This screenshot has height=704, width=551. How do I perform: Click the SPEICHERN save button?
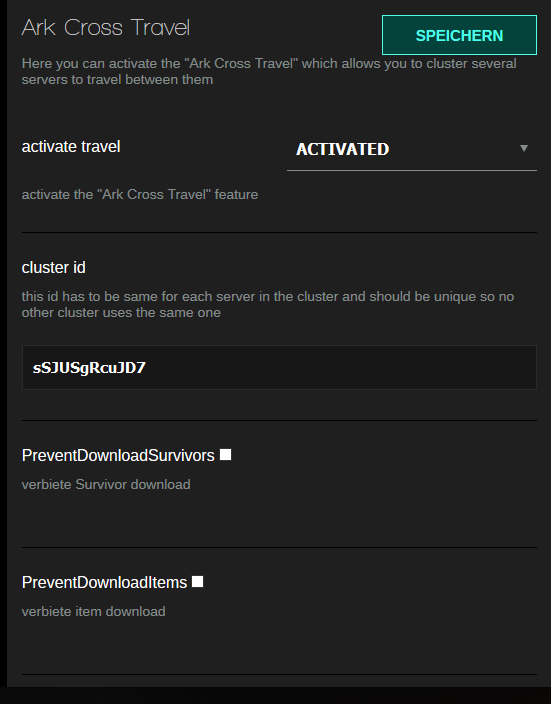(459, 35)
